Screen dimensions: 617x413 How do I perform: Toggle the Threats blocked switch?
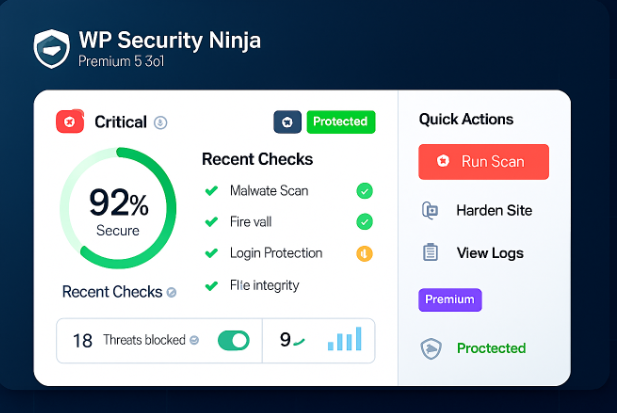pyautogui.click(x=234, y=340)
